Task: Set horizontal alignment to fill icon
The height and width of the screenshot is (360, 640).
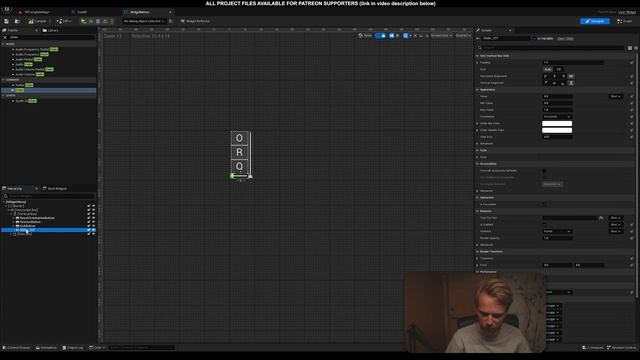Action: [x=571, y=76]
